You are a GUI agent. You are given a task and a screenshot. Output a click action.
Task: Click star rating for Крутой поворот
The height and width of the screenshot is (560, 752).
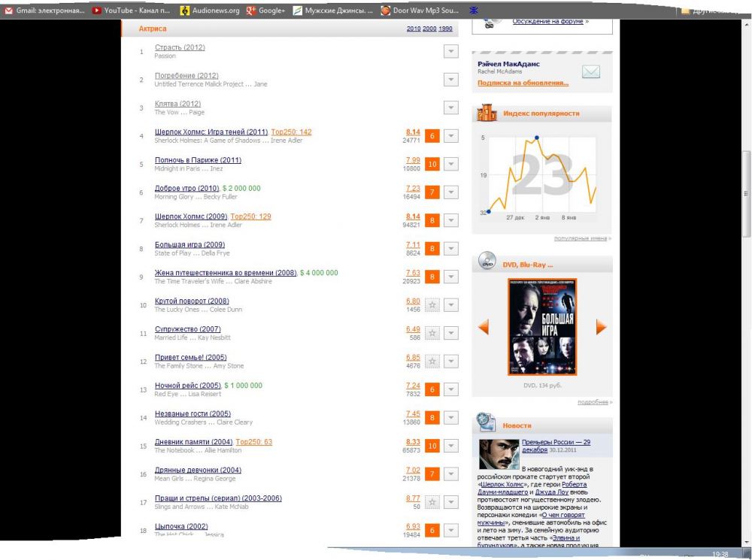[x=432, y=305]
